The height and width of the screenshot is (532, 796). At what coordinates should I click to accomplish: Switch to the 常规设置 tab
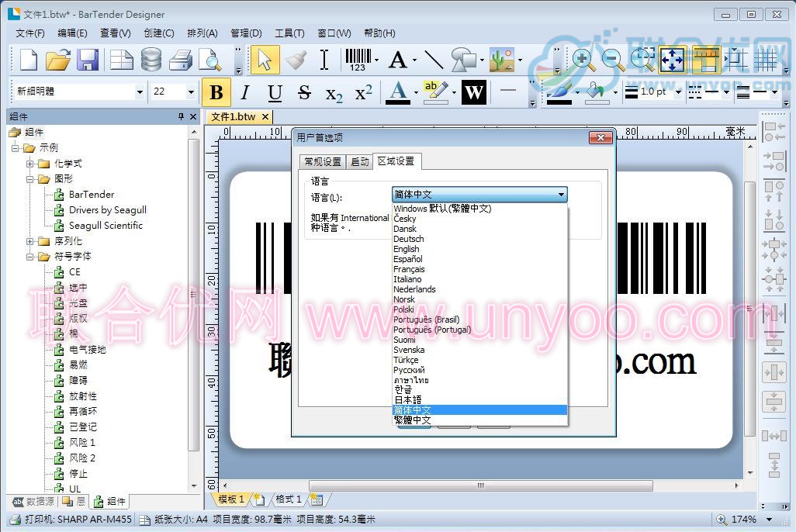(323, 162)
